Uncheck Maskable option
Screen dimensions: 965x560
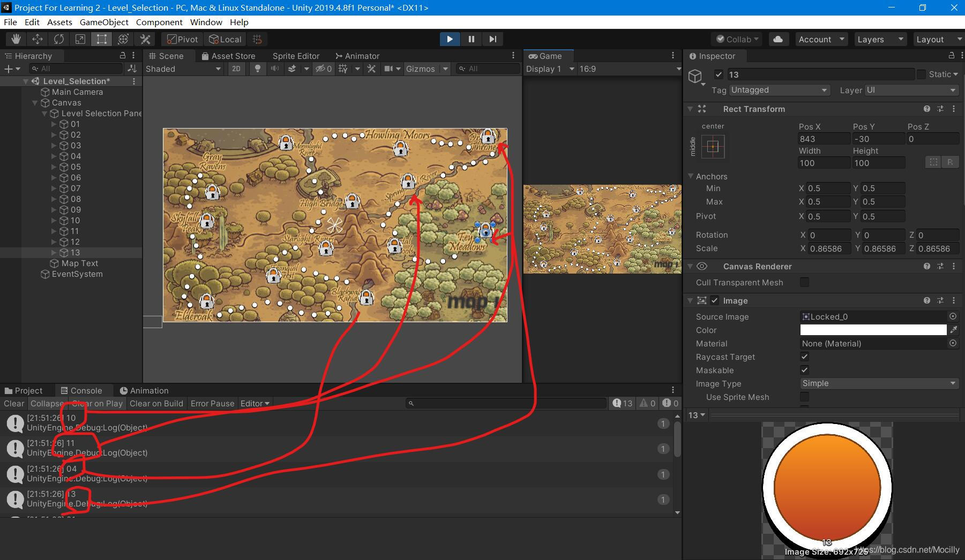[804, 370]
